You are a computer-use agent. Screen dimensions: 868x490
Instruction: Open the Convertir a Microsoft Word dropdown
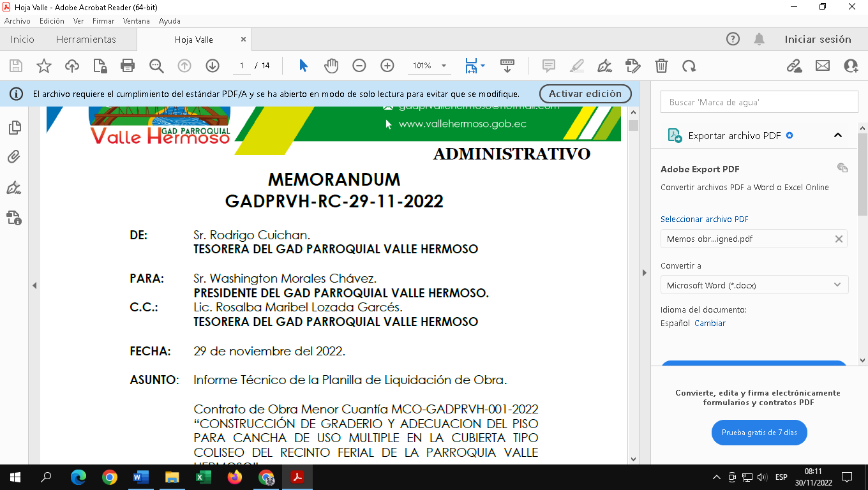[x=754, y=285]
